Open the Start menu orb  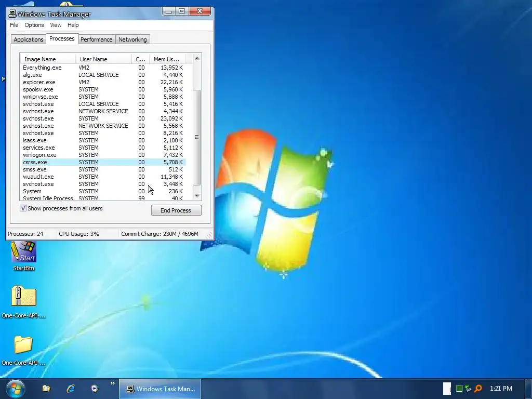tap(15, 389)
